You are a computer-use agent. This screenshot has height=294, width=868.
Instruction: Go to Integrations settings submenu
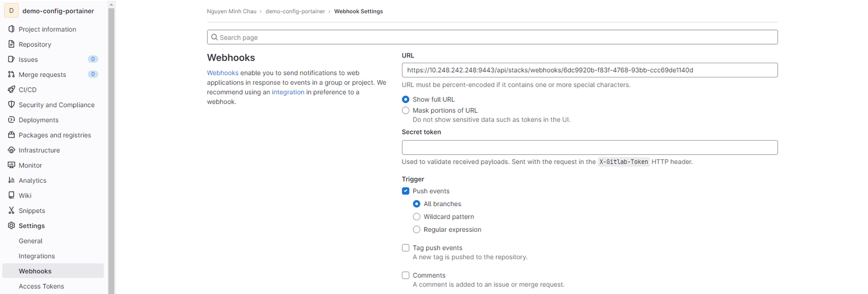pos(37,256)
